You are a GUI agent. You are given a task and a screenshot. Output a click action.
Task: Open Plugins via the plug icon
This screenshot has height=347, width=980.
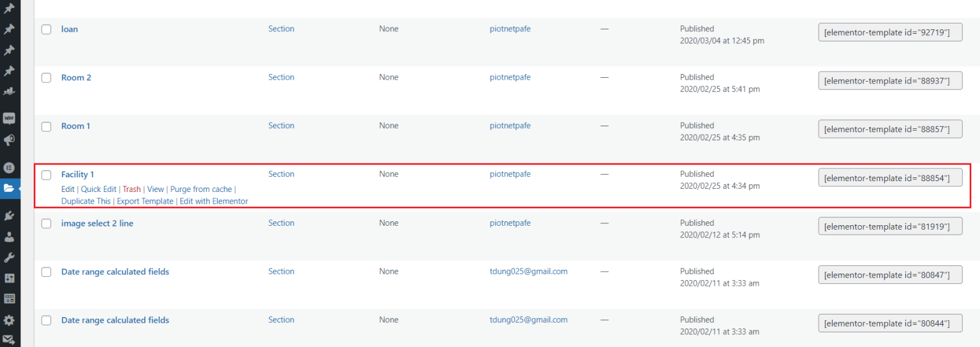tap(9, 216)
